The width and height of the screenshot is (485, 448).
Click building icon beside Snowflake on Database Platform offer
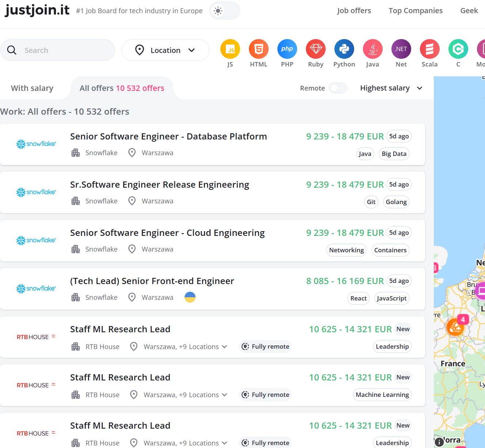click(76, 153)
